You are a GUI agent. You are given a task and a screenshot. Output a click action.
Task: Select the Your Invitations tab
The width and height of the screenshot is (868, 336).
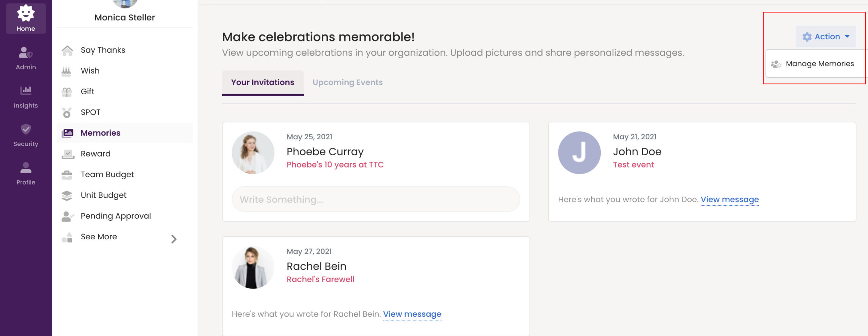pos(262,82)
